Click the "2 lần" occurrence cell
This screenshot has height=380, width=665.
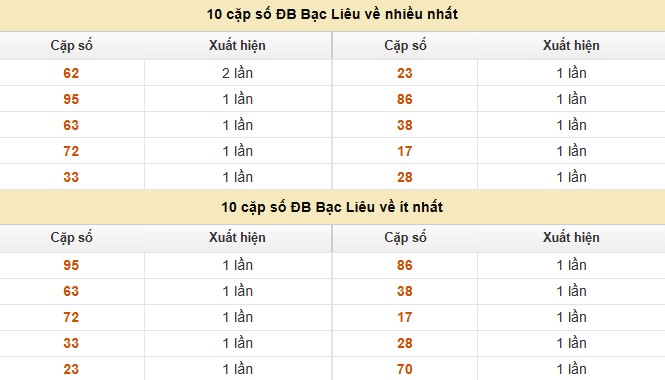click(x=237, y=73)
